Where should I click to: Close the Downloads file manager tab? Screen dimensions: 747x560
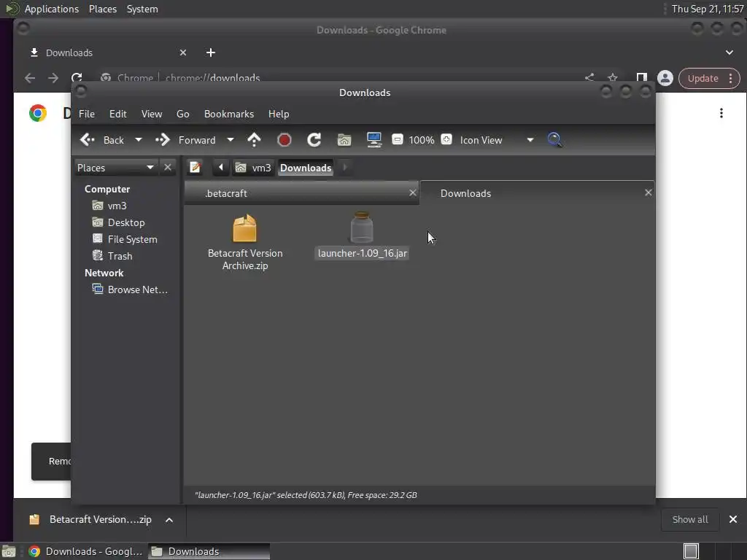pyautogui.click(x=649, y=192)
